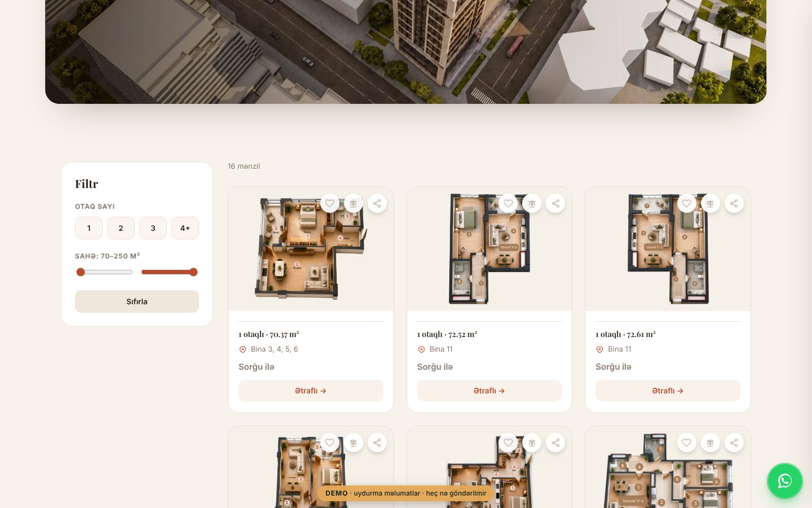Share the 70.37 m² apartment listing

pos(377,203)
